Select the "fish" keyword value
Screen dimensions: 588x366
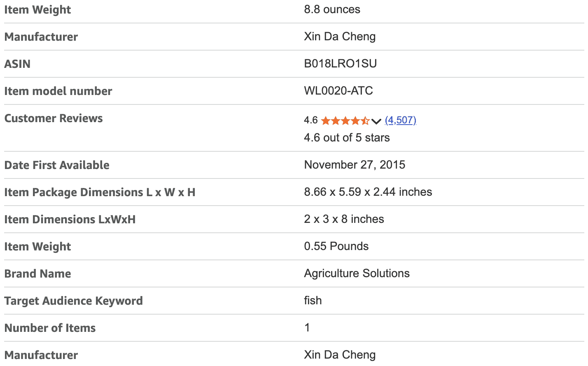313,301
